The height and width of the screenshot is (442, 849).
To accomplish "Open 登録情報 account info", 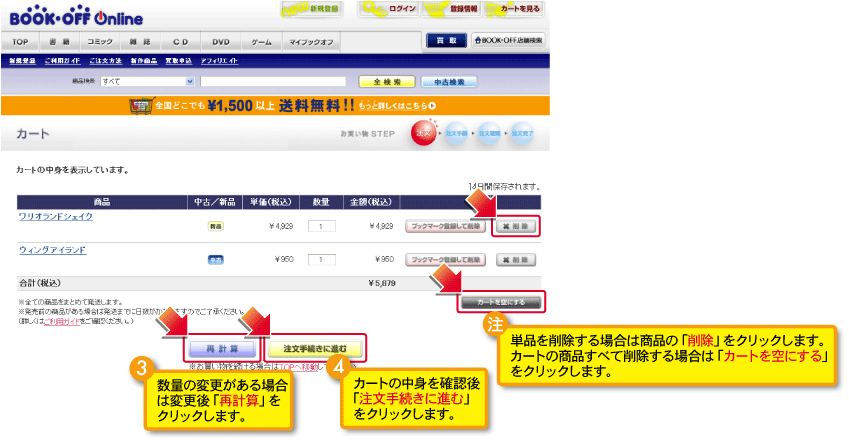I will pyautogui.click(x=452, y=9).
